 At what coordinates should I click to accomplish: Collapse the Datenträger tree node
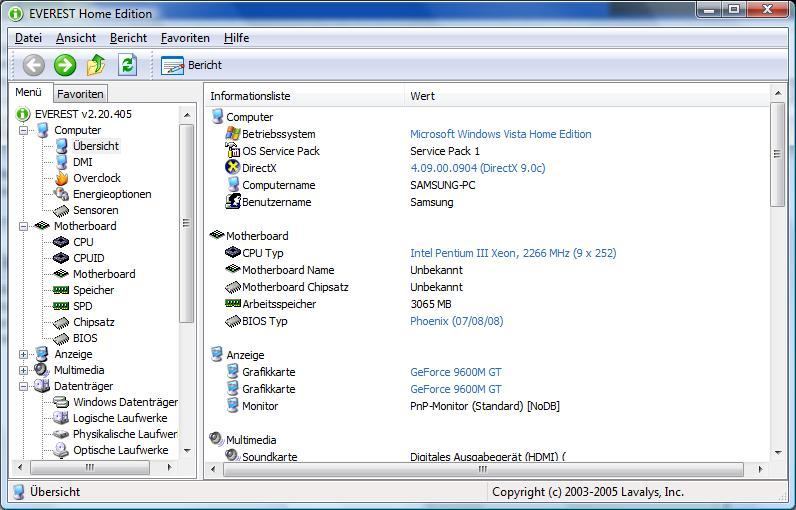point(23,386)
